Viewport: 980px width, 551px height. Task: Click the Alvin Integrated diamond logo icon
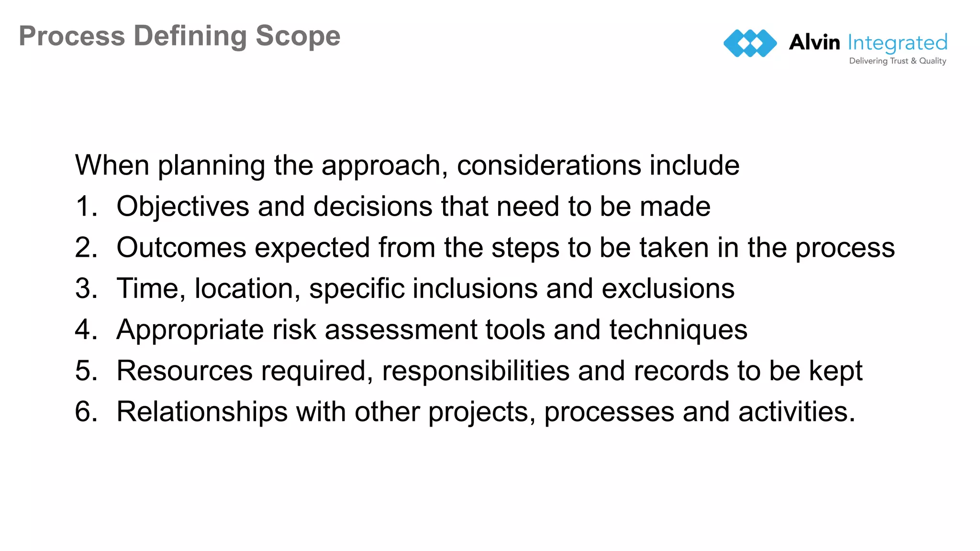750,43
